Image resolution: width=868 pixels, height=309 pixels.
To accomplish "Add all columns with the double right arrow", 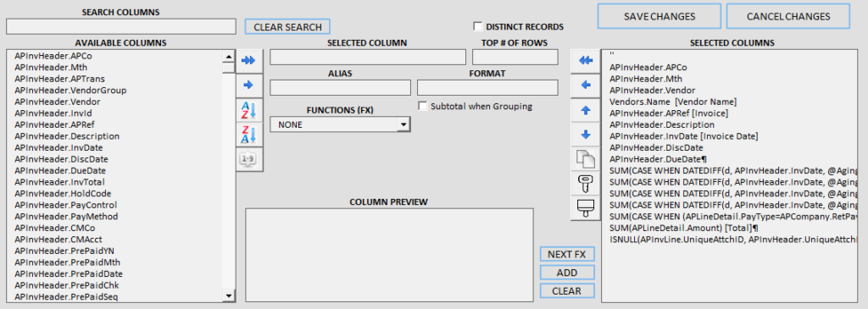I will pyautogui.click(x=250, y=61).
